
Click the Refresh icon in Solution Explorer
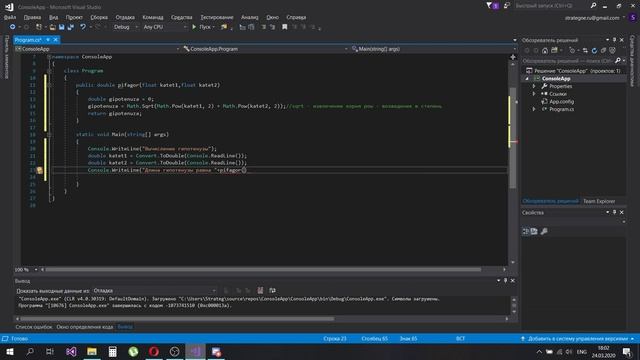(594, 51)
